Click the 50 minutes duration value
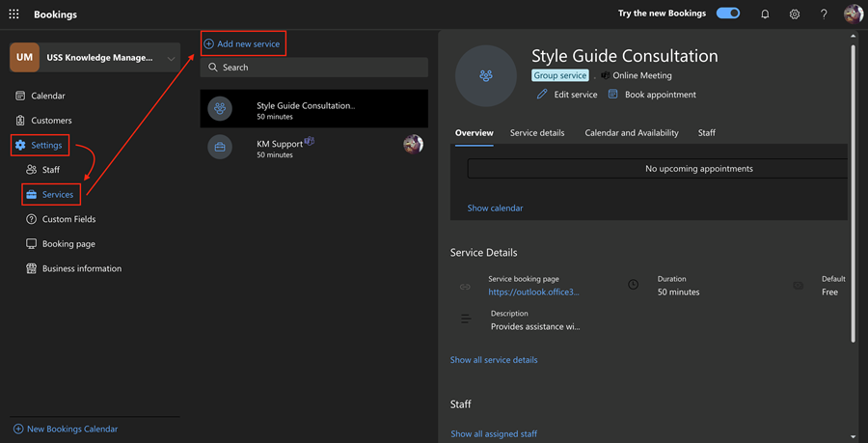Viewport: 868px width, 443px height. 678,291
